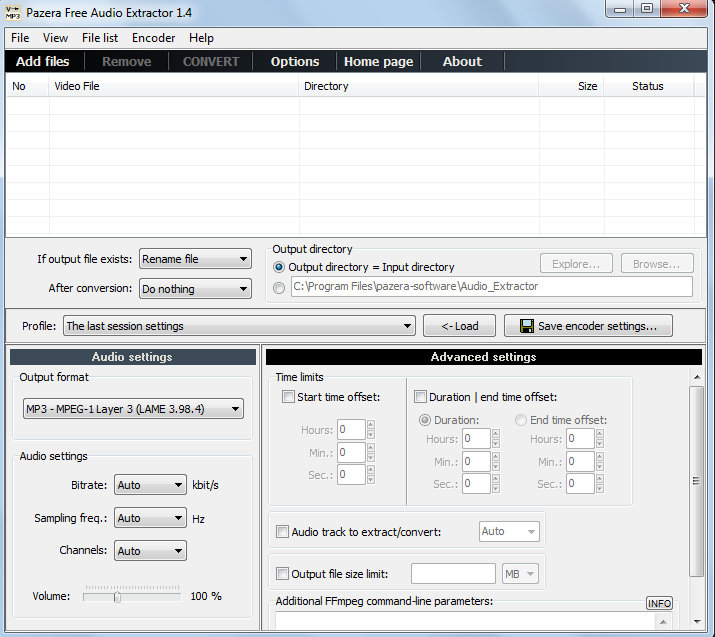
Task: Click the Audio settings panel header
Action: [133, 357]
